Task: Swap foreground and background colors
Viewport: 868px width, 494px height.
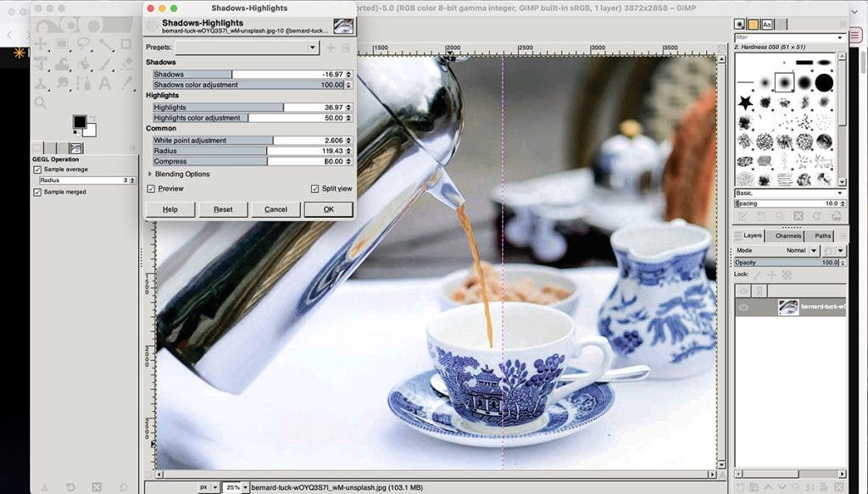Action: pyautogui.click(x=92, y=117)
